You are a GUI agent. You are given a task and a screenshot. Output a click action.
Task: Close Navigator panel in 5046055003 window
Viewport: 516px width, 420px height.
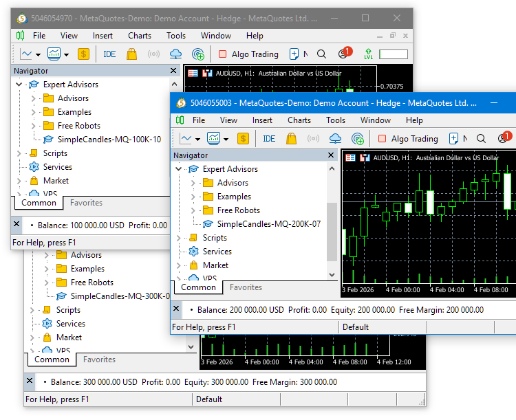coord(331,155)
